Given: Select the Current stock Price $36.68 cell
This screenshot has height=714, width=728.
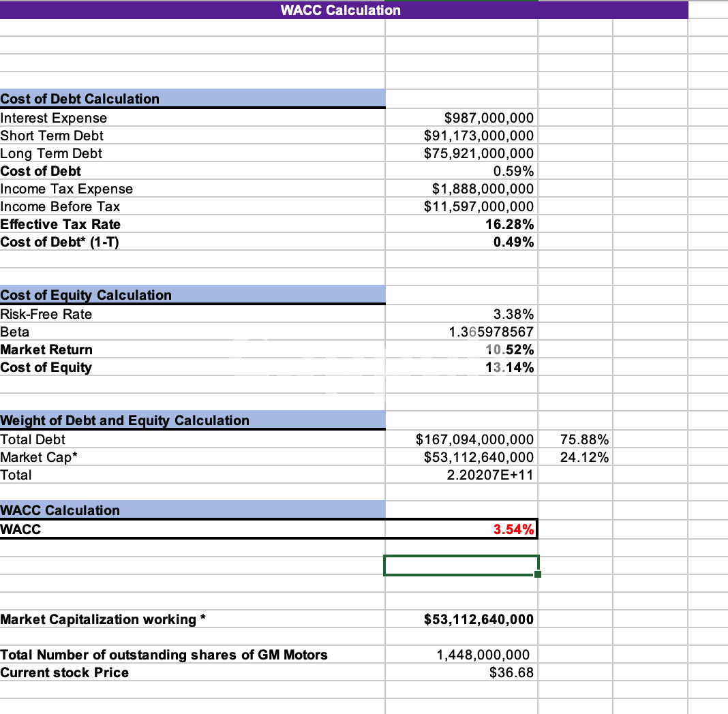Looking at the screenshot, I should tap(511, 672).
